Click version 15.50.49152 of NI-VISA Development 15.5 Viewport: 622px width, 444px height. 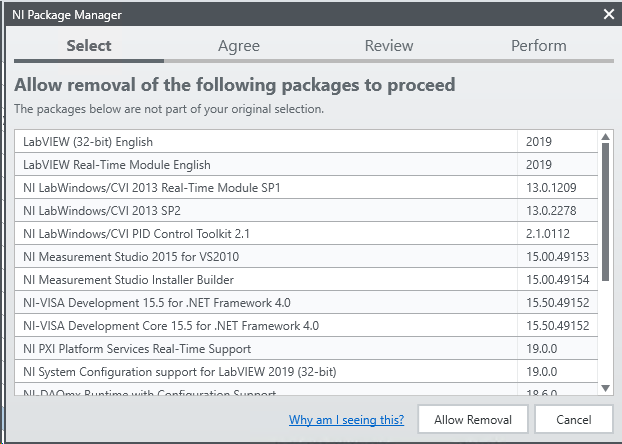pos(557,303)
